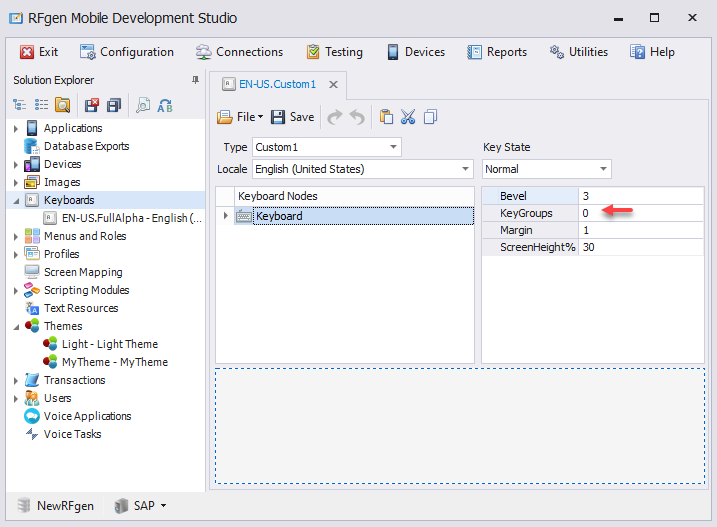Open the Key State Normal dropdown
Viewport: 717px width, 527px height.
pyautogui.click(x=602, y=169)
